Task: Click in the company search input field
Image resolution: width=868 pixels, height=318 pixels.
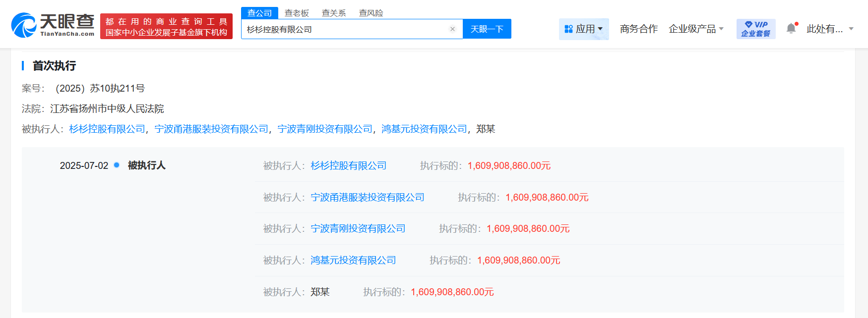Action: click(x=347, y=29)
